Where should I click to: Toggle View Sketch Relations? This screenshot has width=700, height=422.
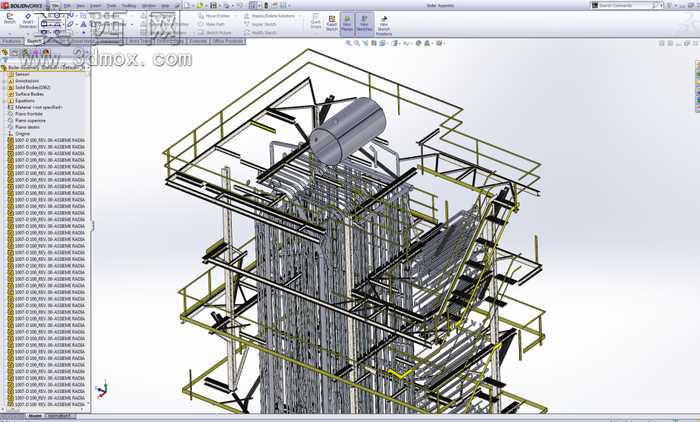point(383,25)
